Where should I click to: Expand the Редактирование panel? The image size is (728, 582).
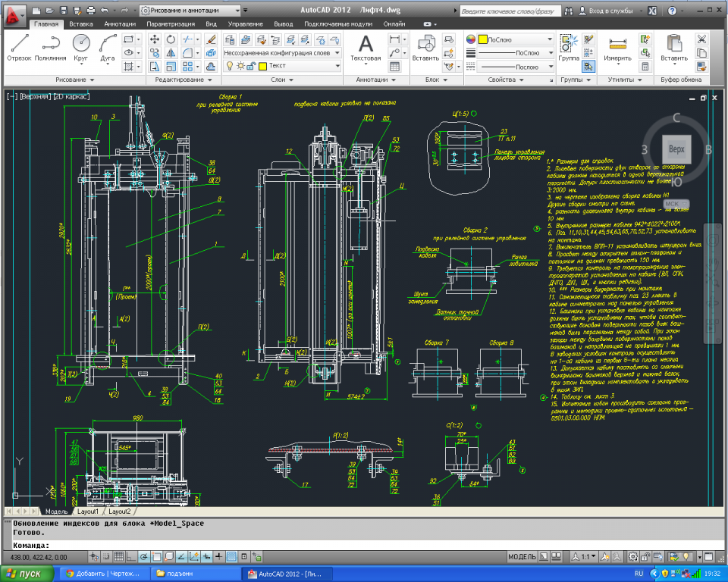(184, 80)
